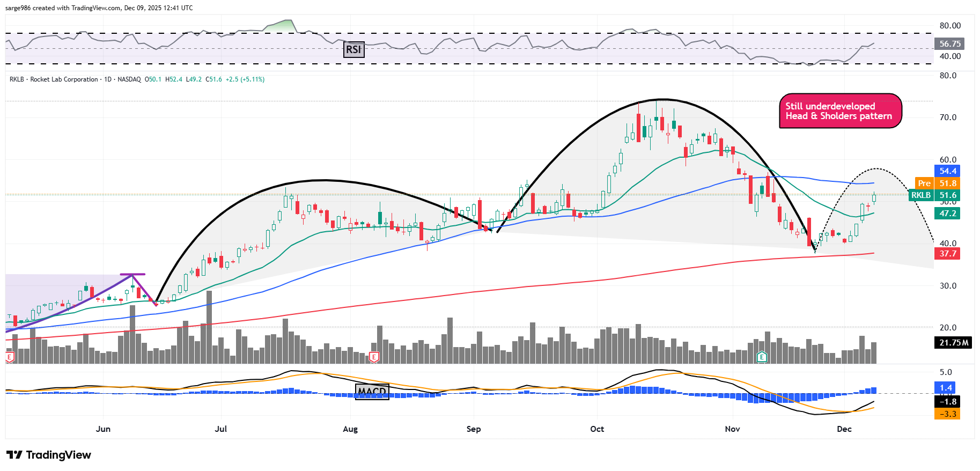Click the Dec label on the time axis
This screenshot has height=471, width=980.
(844, 429)
